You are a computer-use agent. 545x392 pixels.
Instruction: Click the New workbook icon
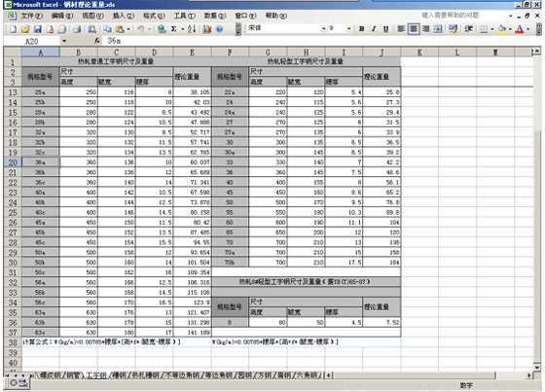click(x=13, y=29)
